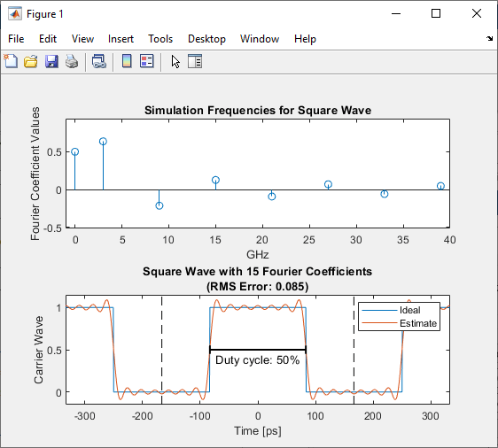498x448 pixels.
Task: Activate the Edit Plot arrow tool
Action: [175, 62]
